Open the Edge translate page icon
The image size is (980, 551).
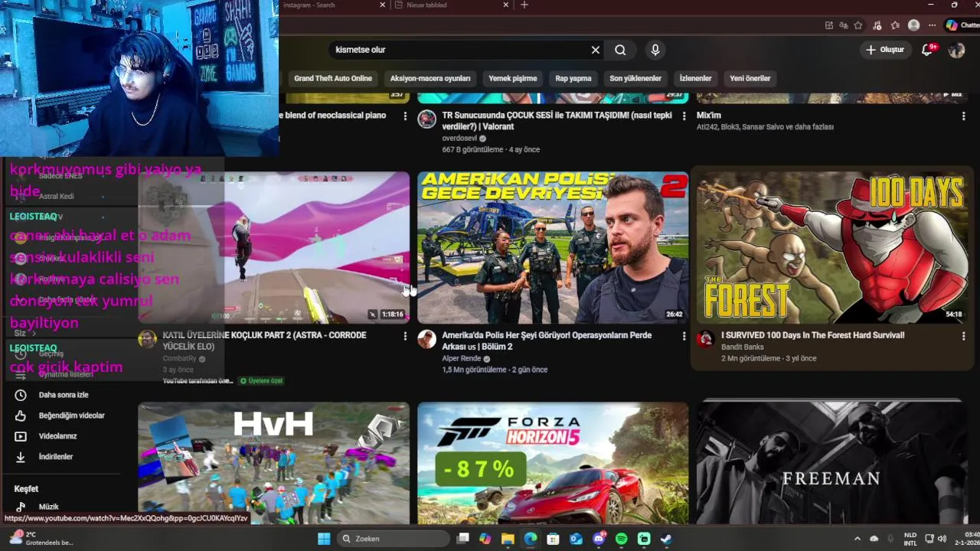(844, 25)
